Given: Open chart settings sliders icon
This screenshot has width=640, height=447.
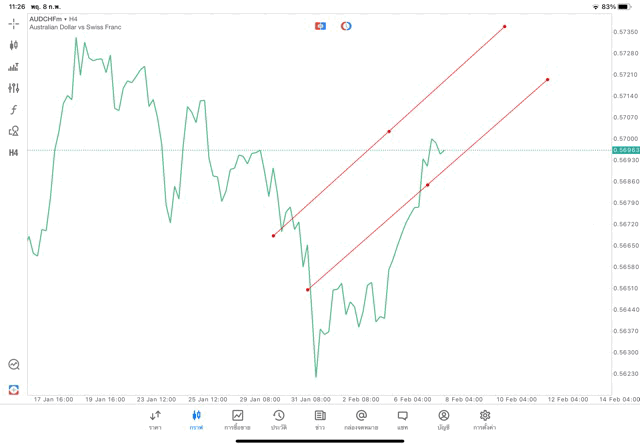Looking at the screenshot, I should (14, 88).
